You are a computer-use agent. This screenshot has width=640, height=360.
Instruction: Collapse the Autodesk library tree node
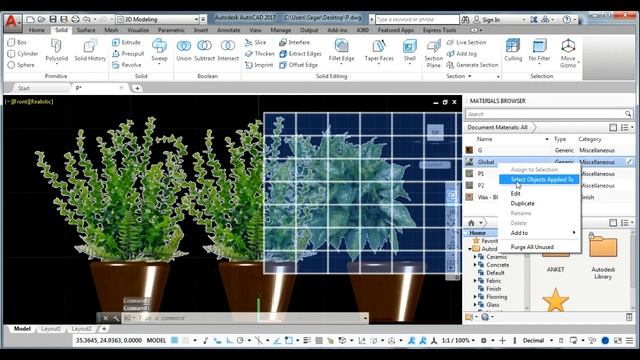click(470, 249)
